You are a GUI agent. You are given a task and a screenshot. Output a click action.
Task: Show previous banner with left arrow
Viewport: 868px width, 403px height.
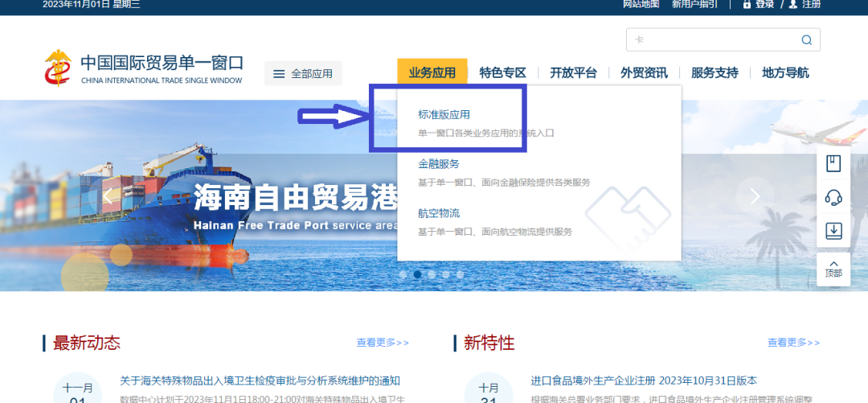point(108,196)
